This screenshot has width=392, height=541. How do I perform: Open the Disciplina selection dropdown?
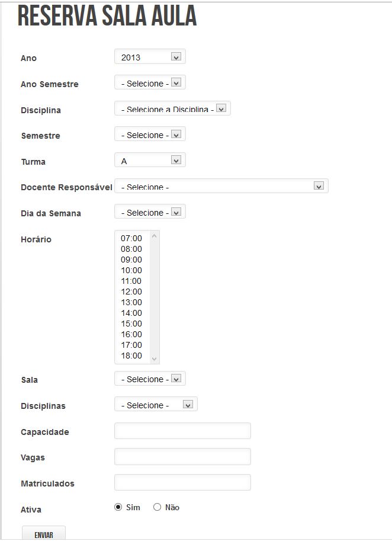pos(172,109)
